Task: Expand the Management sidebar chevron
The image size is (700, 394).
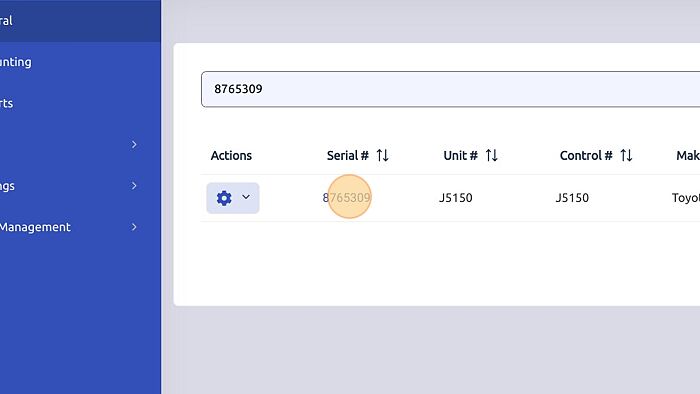Action: 134,227
